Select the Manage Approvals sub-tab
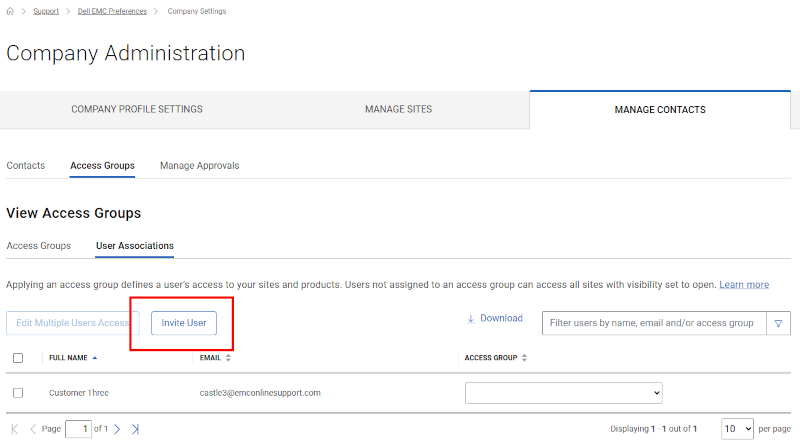 click(199, 165)
